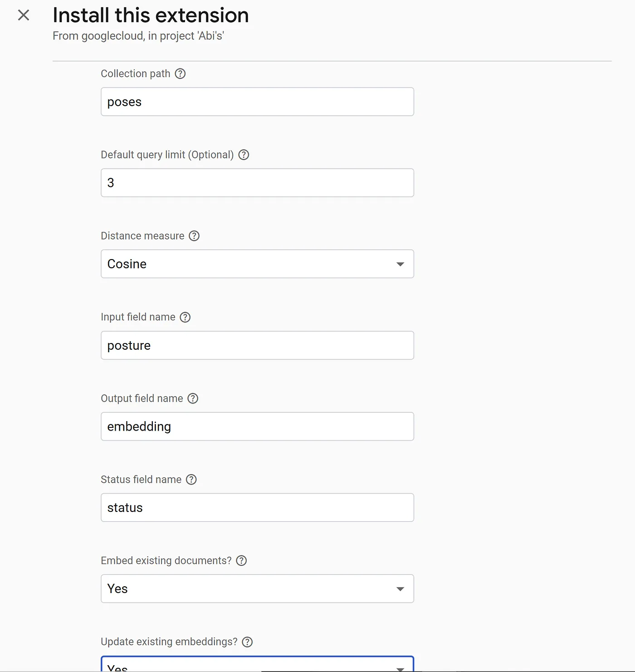The width and height of the screenshot is (635, 672).
Task: Open the Distance measure dropdown
Action: (x=257, y=264)
